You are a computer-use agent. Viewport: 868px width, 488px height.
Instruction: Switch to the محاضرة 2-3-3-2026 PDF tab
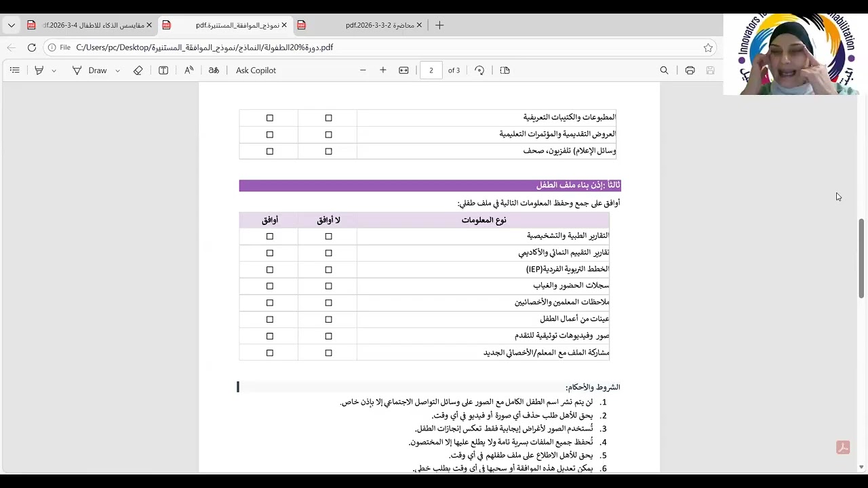(x=360, y=25)
